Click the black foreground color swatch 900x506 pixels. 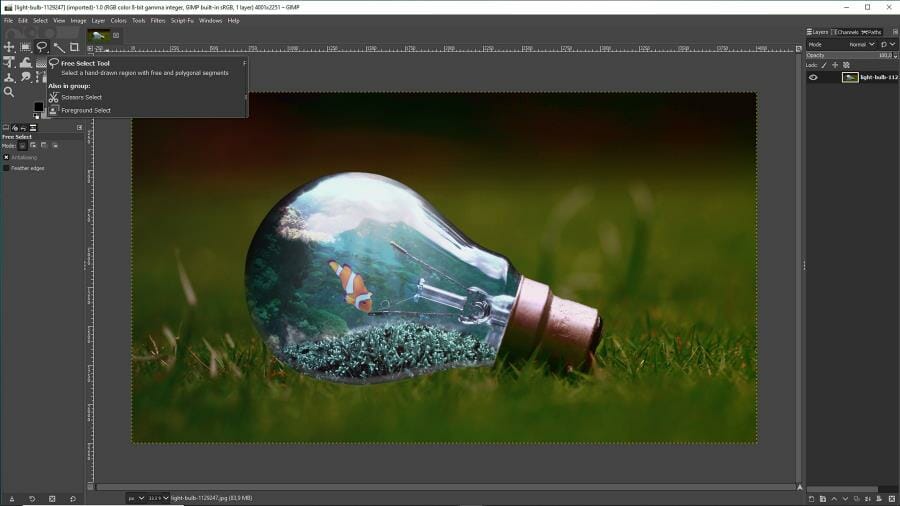38,107
